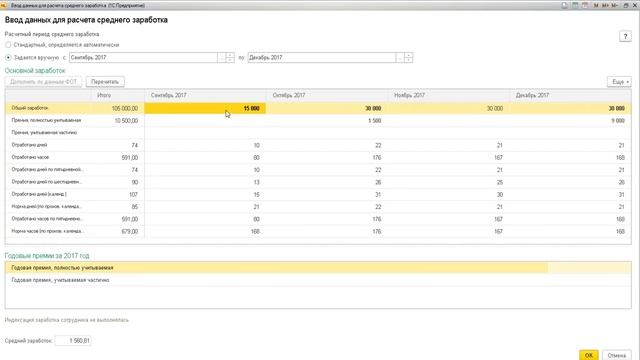Click the leftmost round icon in title bar
This screenshot has height=360, width=640.
pyautogui.click(x=564, y=5)
